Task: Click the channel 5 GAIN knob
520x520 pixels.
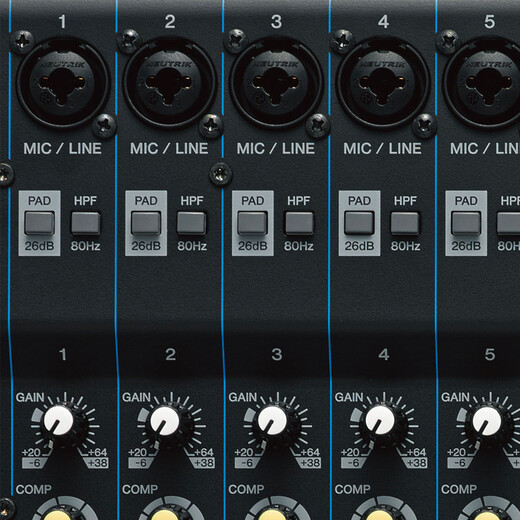Action: (487, 421)
